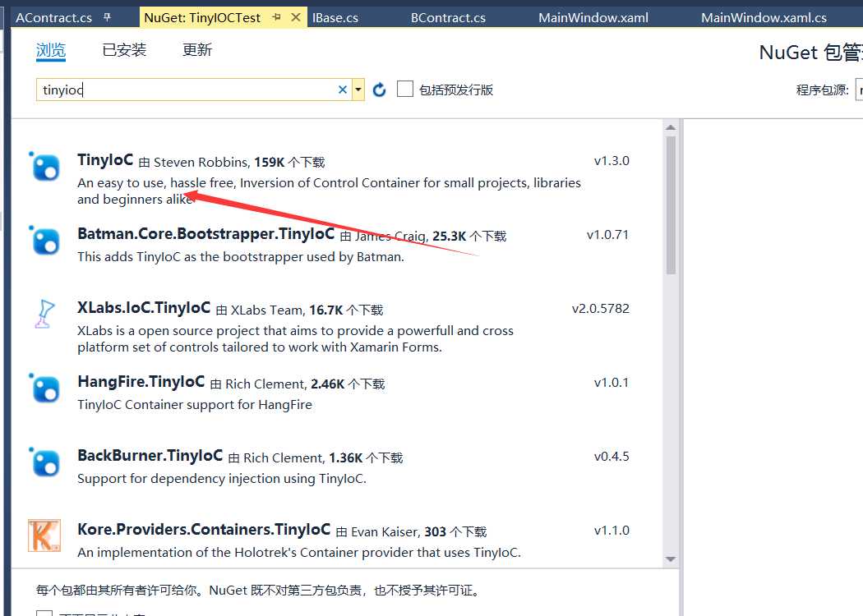Click the XLabs Team author text
Screen dimensions: 863x616
(x=267, y=310)
